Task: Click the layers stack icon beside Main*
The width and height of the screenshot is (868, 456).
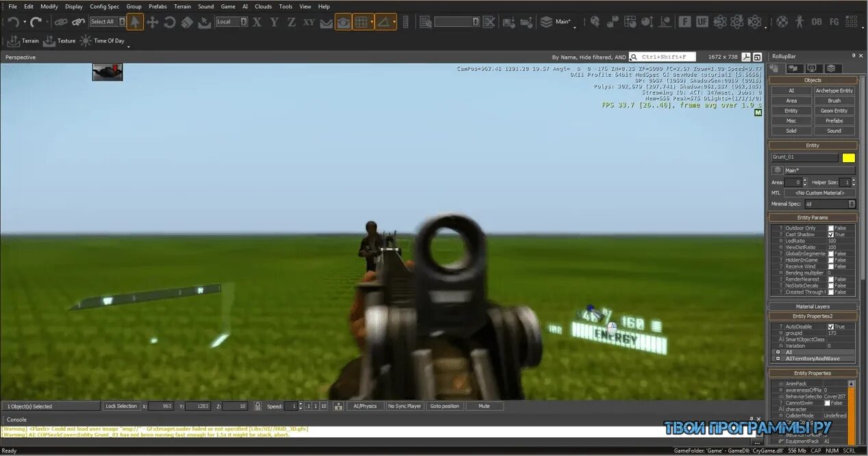Action: 546,22
